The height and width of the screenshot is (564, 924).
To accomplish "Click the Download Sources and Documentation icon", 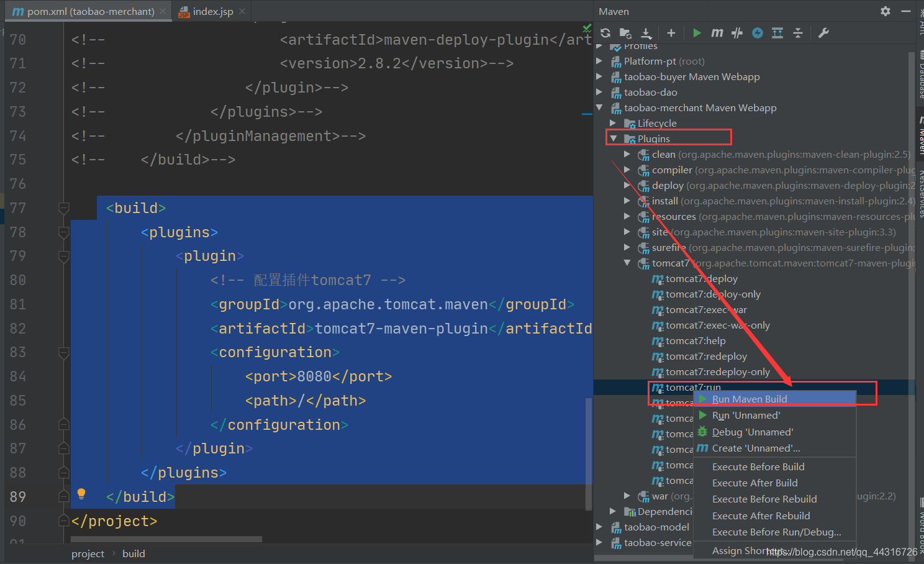I will [646, 33].
